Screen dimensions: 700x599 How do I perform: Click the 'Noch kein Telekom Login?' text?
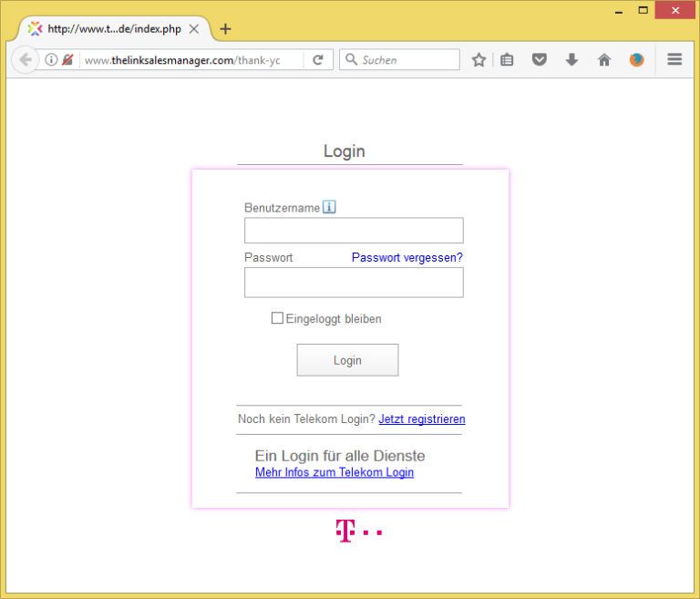pyautogui.click(x=306, y=419)
